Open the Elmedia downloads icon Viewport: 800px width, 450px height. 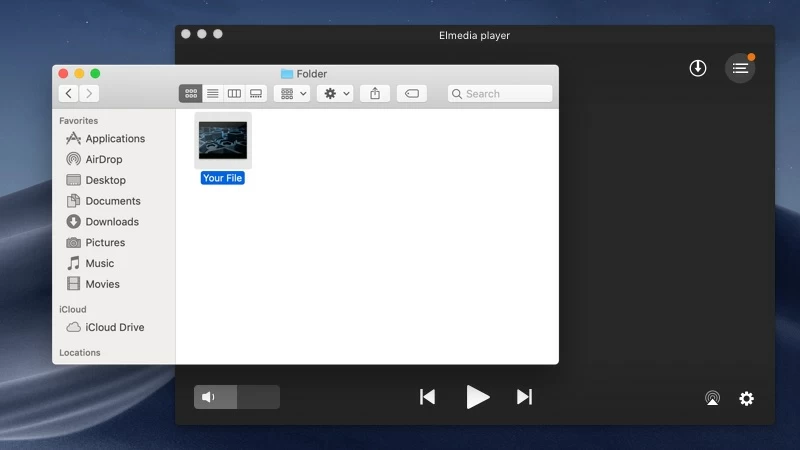698,68
